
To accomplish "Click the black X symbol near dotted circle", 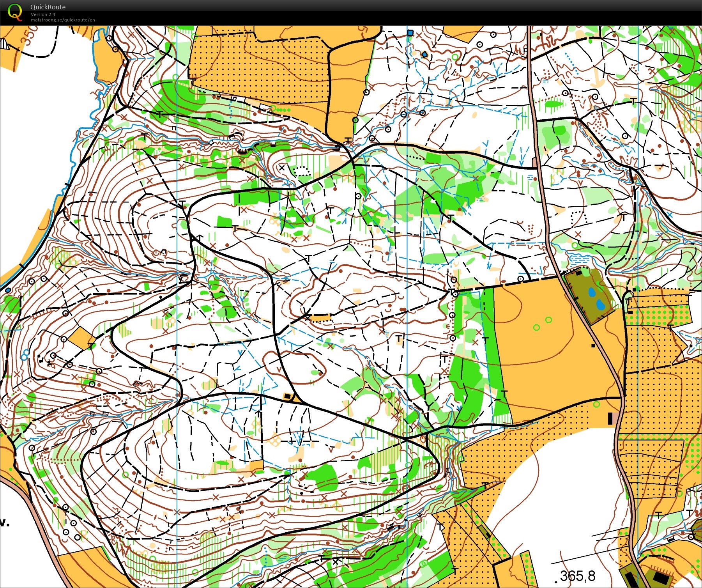I will click(x=282, y=168).
